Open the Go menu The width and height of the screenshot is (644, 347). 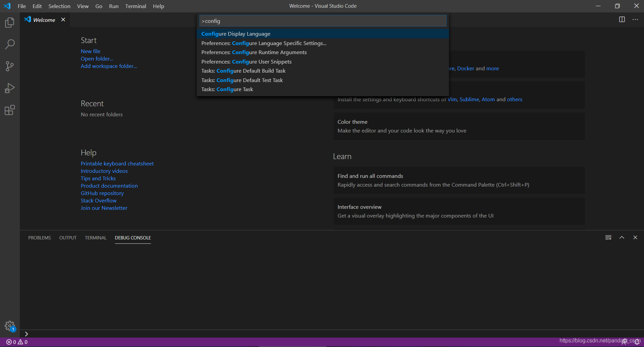click(x=99, y=6)
